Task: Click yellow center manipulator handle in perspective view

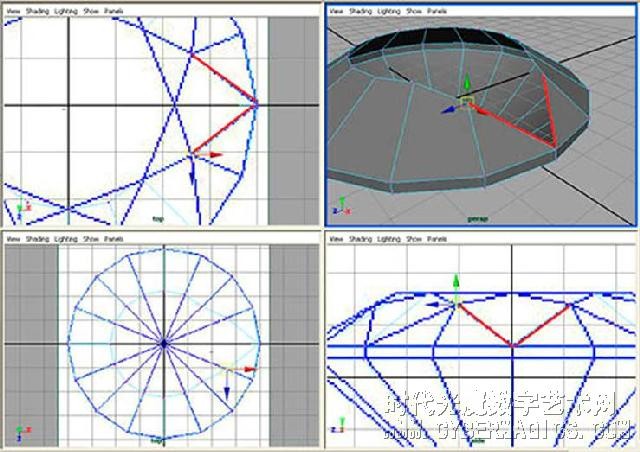Action: coord(465,101)
